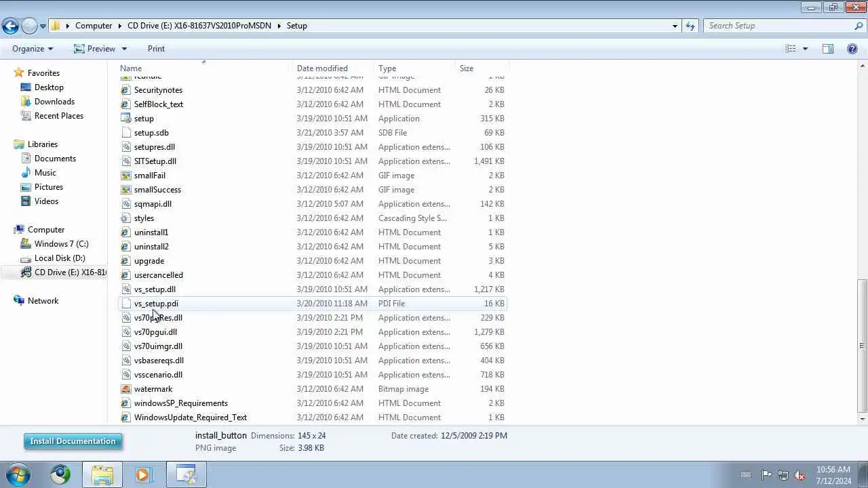Open the Help question mark icon

[852, 49]
